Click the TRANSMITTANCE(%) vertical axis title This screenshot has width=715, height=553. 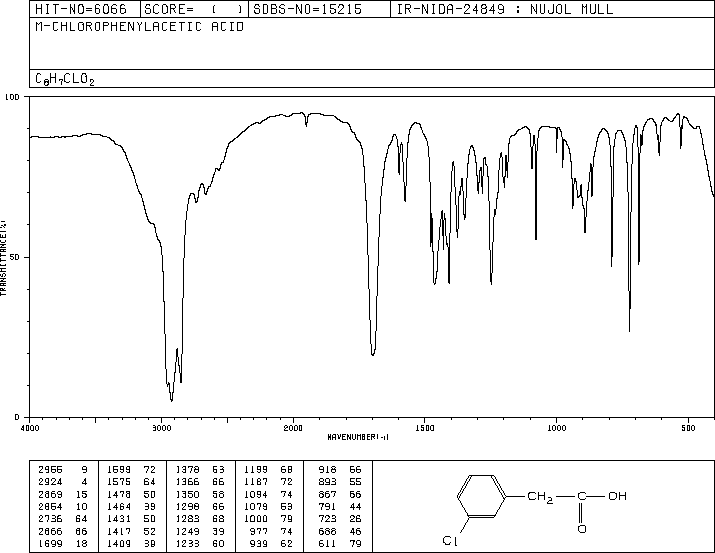[x=3, y=258]
